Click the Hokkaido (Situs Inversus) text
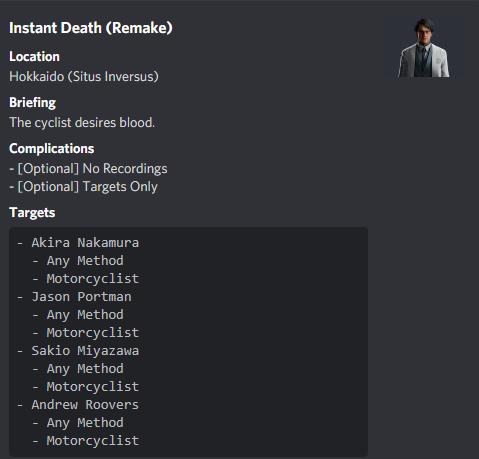This screenshot has height=459, width=479. (x=84, y=77)
